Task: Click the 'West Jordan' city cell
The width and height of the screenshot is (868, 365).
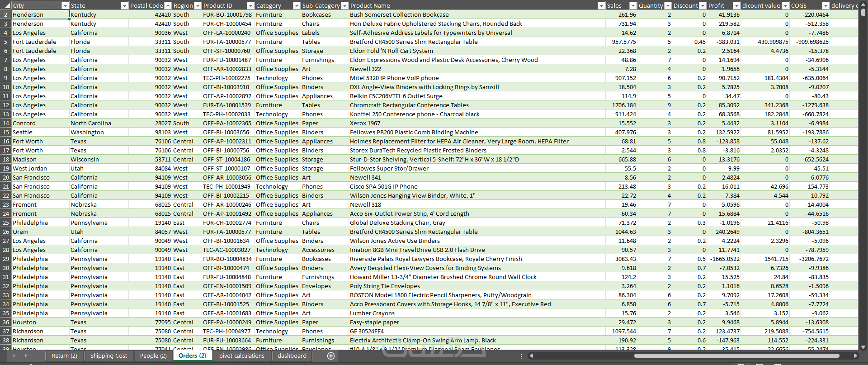Action: (41, 168)
